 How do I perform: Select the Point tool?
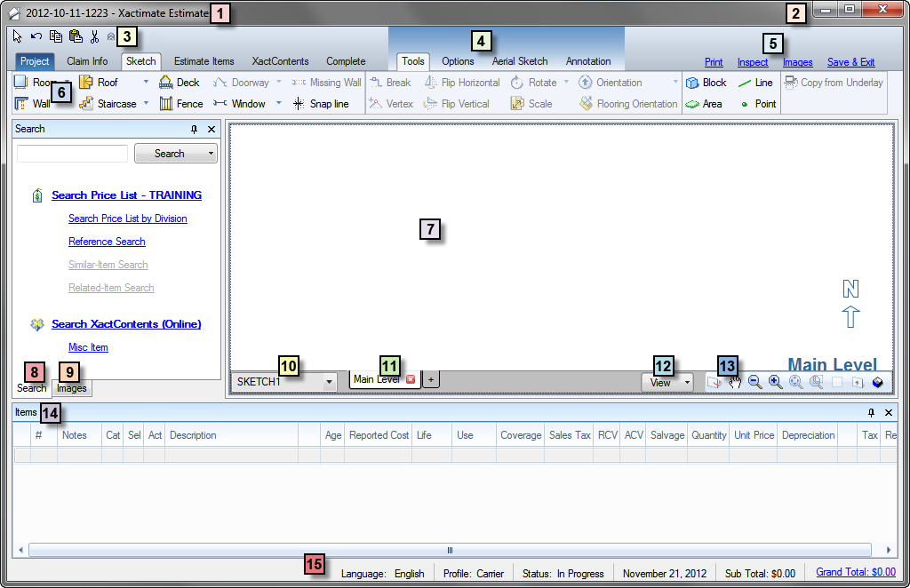[758, 104]
